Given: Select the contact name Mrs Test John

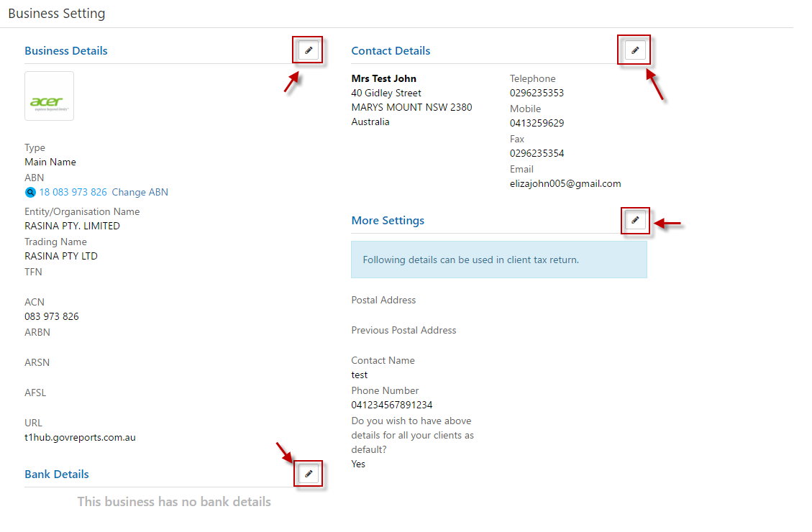Looking at the screenshot, I should click(383, 79).
